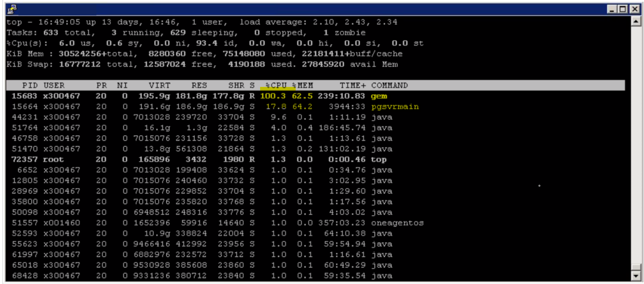The height and width of the screenshot is (284, 644).
Task: Click the vertical scrollbar thumb
Action: click(636, 267)
